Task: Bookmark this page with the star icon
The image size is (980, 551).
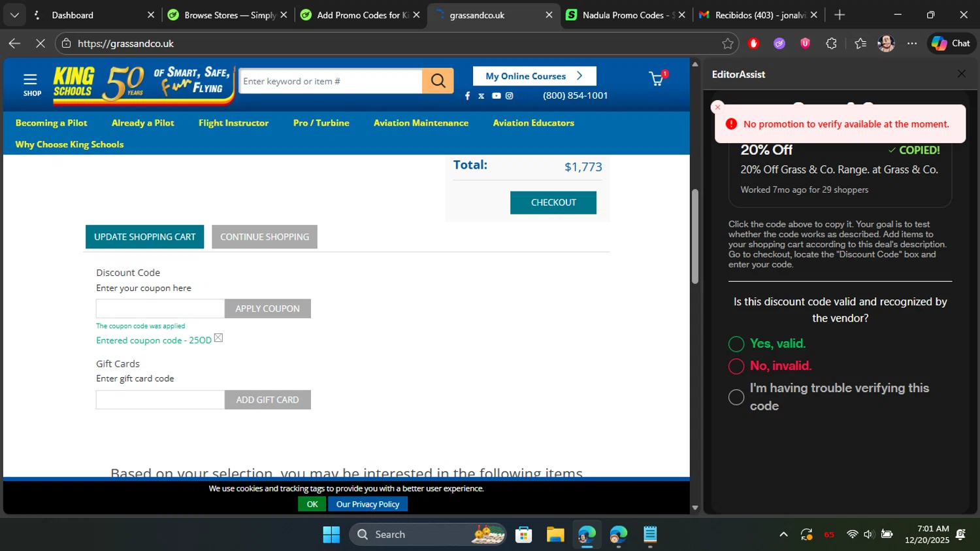Action: 728,43
